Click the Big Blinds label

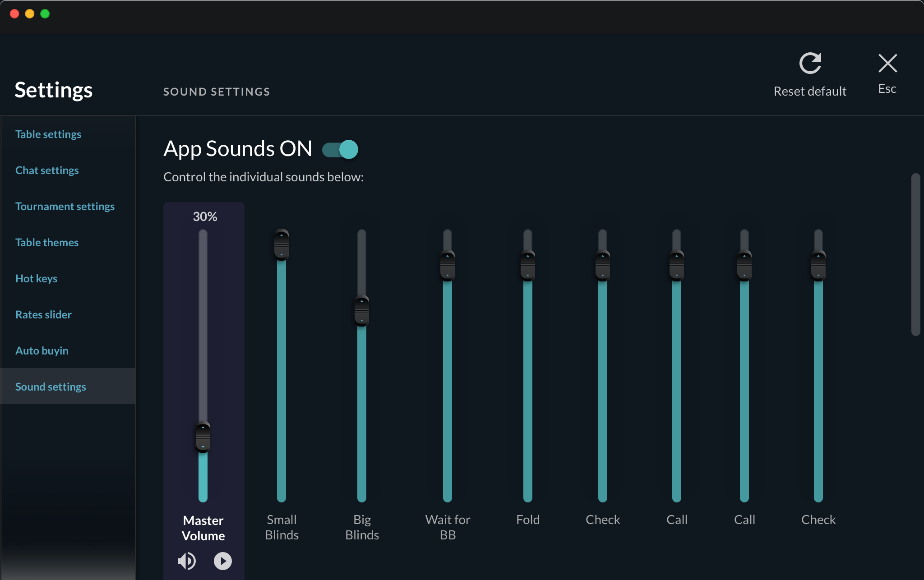pyautogui.click(x=362, y=527)
